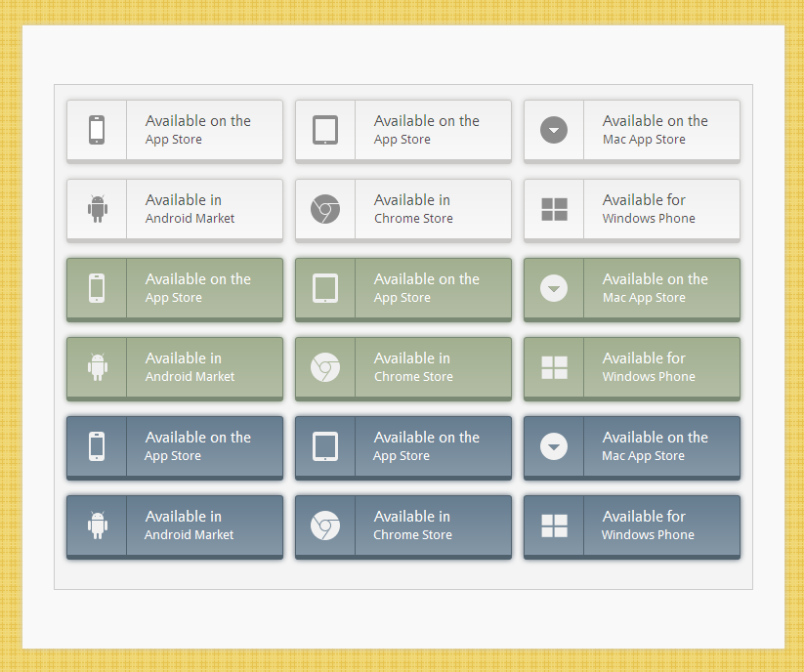Click the white 'Mac App Store' button text
Image resolution: width=804 pixels, height=672 pixels.
coord(644,140)
